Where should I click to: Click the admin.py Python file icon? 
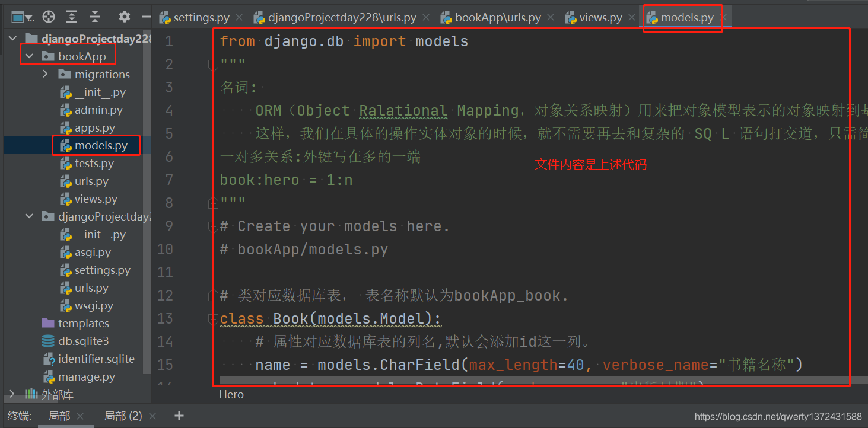click(65, 110)
